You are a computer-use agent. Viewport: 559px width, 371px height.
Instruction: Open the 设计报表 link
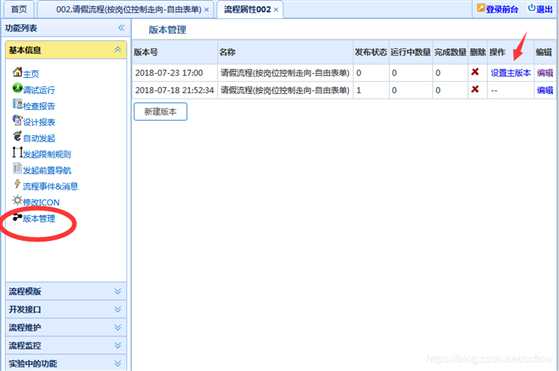tap(39, 122)
